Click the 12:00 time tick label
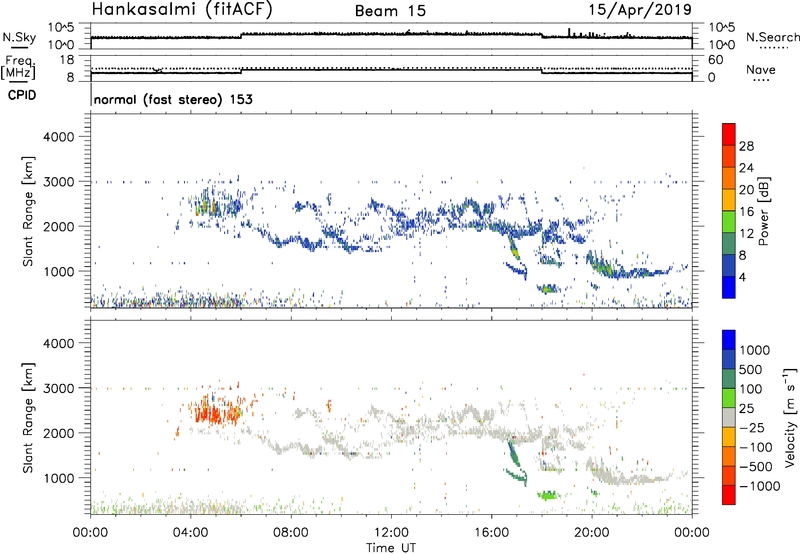The image size is (800, 554). pos(391,533)
